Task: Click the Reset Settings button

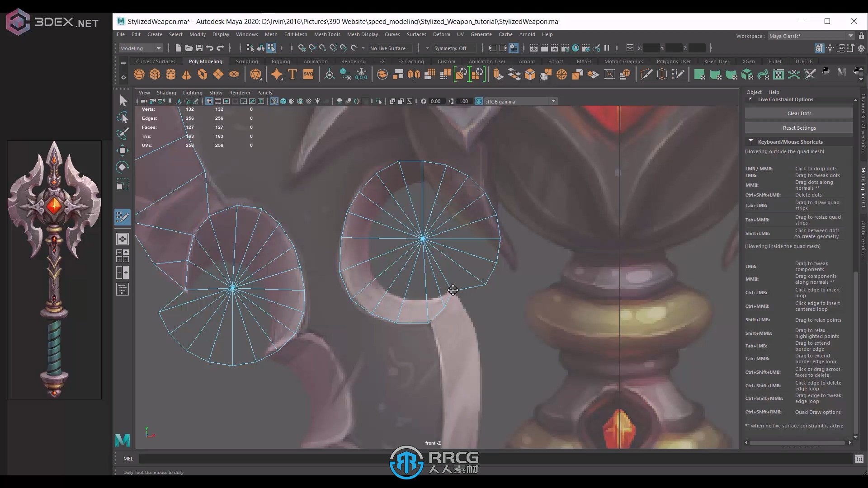Action: pyautogui.click(x=799, y=127)
